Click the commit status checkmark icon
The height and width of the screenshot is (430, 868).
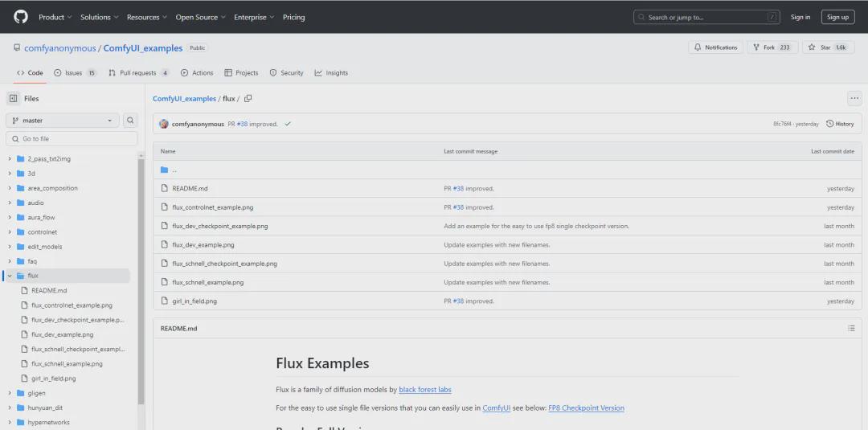click(x=288, y=125)
